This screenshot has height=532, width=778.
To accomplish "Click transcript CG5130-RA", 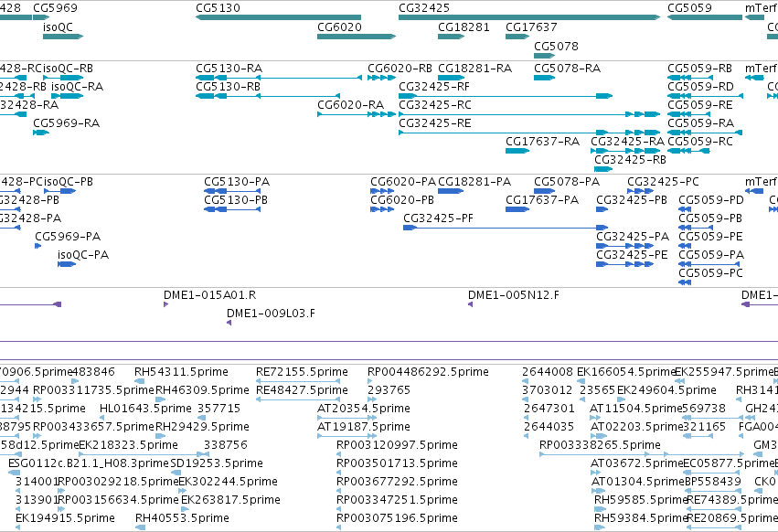I will click(279, 78).
